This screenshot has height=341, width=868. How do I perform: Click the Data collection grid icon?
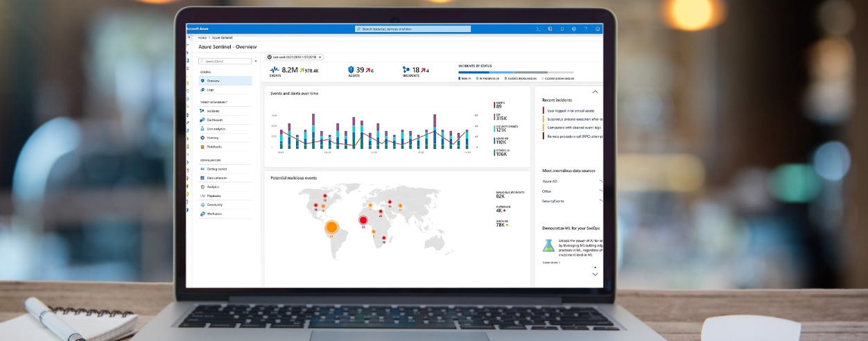pos(202,177)
